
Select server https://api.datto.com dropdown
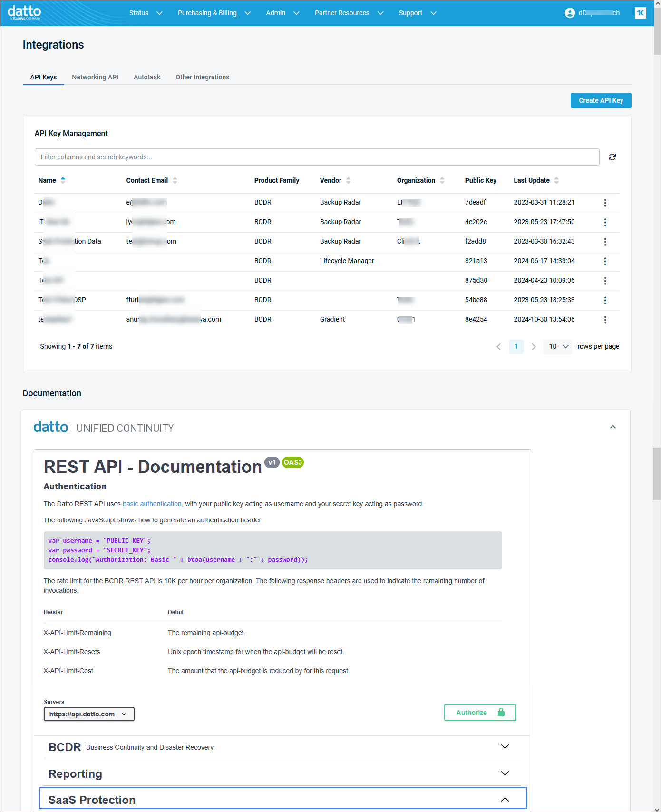89,714
